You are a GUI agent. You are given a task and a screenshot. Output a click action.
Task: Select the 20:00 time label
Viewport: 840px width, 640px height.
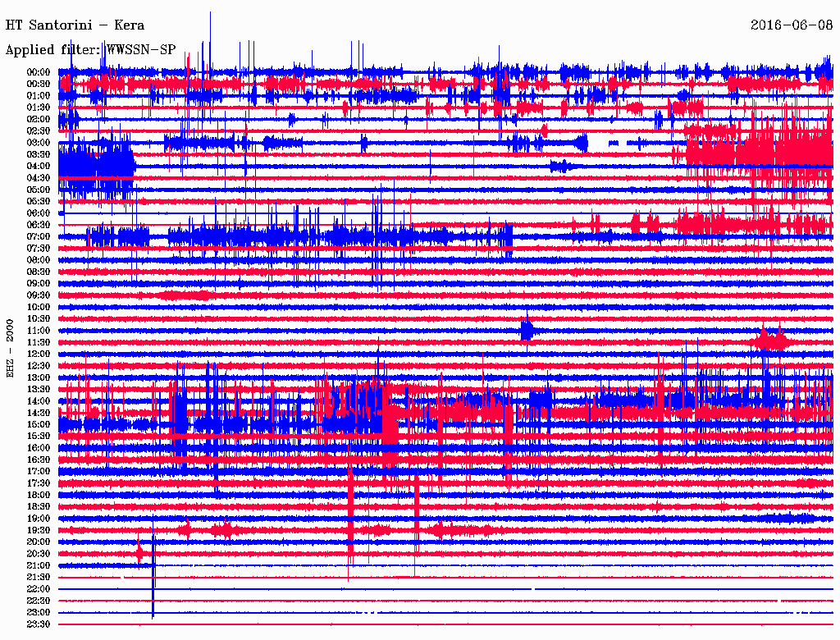[39, 542]
